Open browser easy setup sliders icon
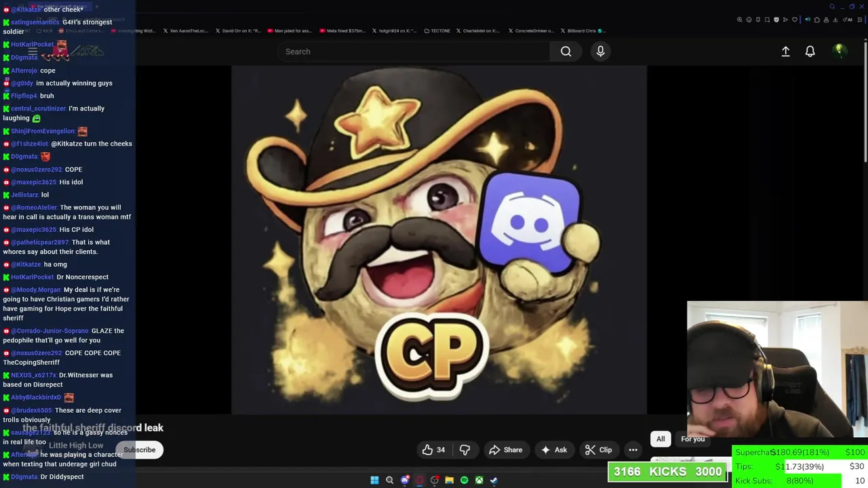Viewport: 868px width, 488px height. click(x=859, y=20)
